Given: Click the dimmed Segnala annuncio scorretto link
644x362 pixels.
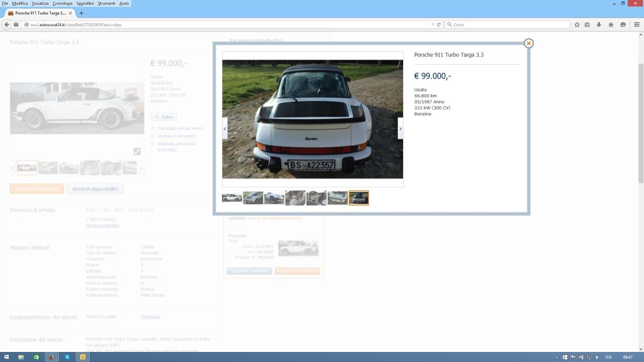Looking at the screenshot, I should [x=176, y=146].
